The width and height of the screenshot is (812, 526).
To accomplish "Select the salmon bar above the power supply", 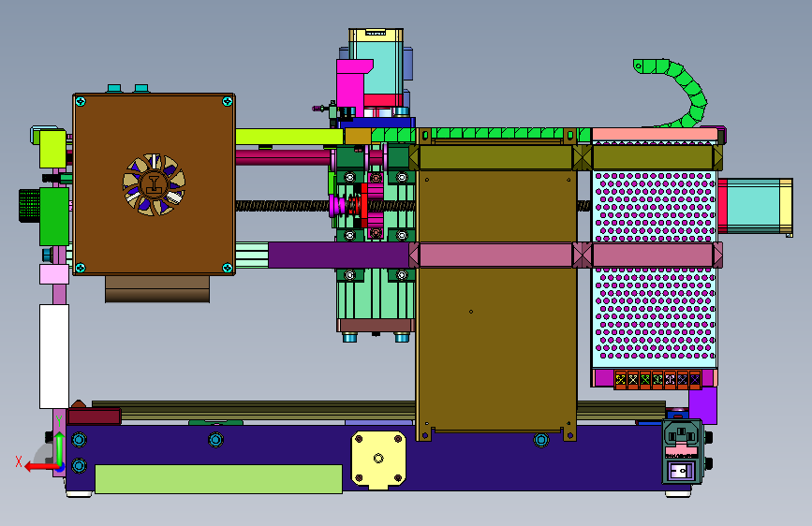I will (655, 135).
